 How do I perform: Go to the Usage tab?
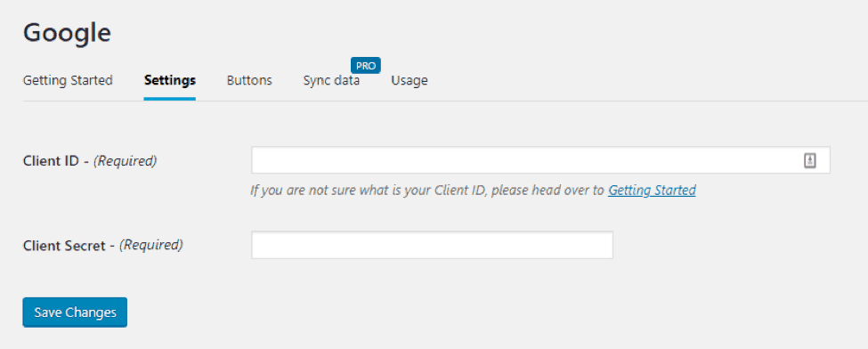click(410, 80)
